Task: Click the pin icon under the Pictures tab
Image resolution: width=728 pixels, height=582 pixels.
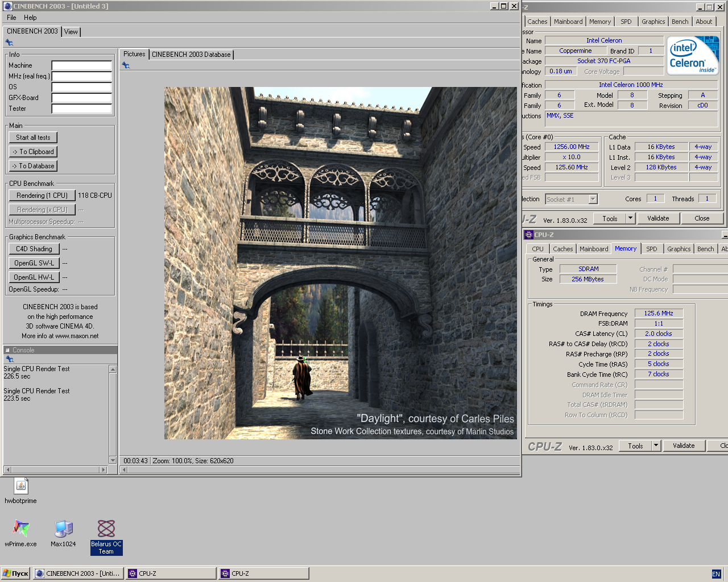Action: (126, 65)
